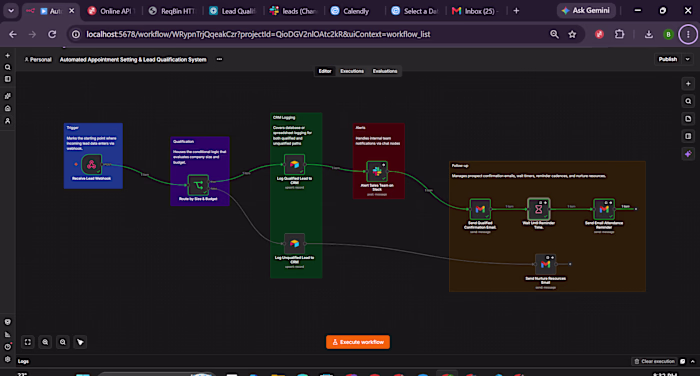Image resolution: width=700 pixels, height=376 pixels.
Task: Open the notifications icon with red dot in sidebar
Action: pyautogui.click(x=8, y=347)
